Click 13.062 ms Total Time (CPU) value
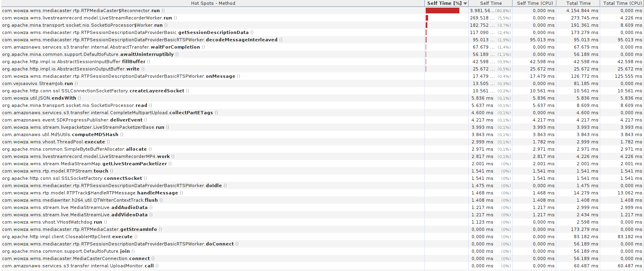Screen dimensions: 644x271 coord(630,193)
